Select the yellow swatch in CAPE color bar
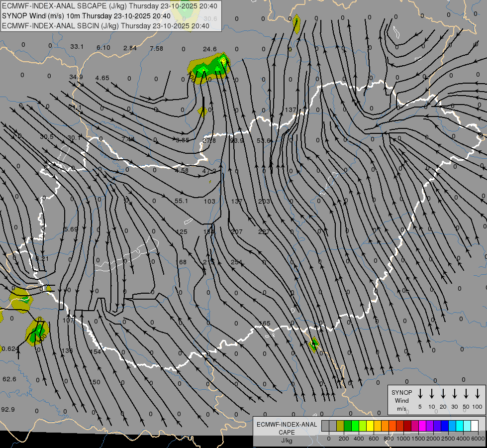The image size is (487, 448). (370, 426)
